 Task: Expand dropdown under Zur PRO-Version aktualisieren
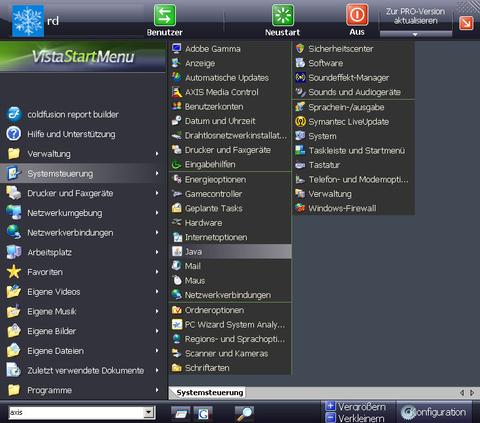click(x=415, y=34)
